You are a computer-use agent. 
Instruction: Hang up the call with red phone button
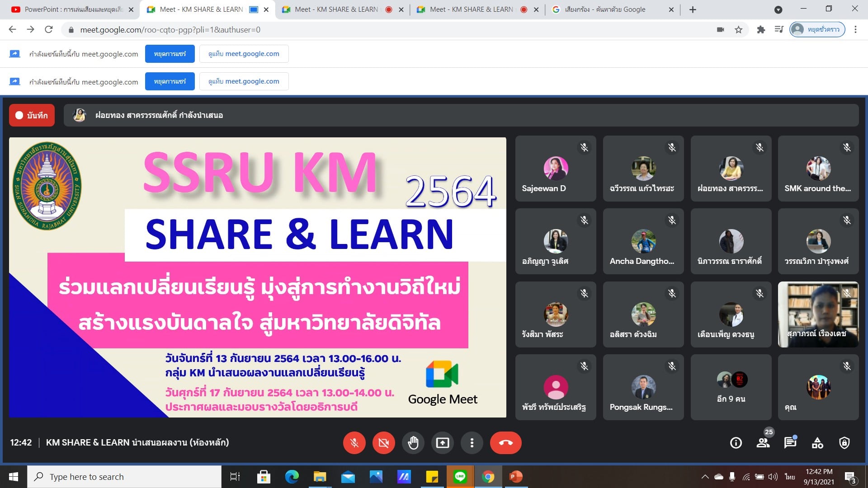click(505, 443)
